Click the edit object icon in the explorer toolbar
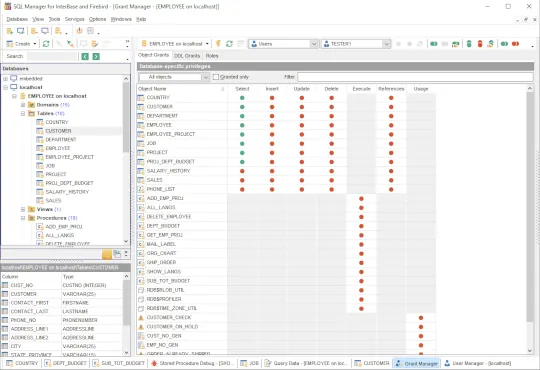540x370 pixels. (94, 44)
